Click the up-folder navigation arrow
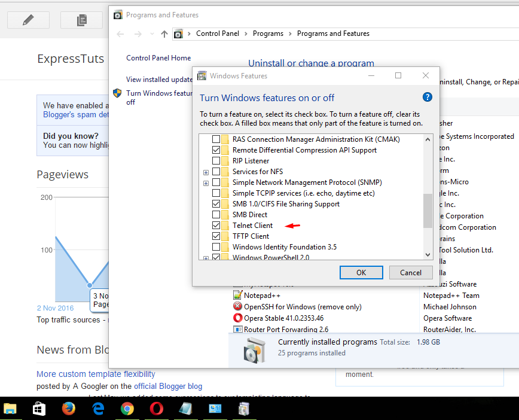The height and width of the screenshot is (420, 519). (x=164, y=34)
